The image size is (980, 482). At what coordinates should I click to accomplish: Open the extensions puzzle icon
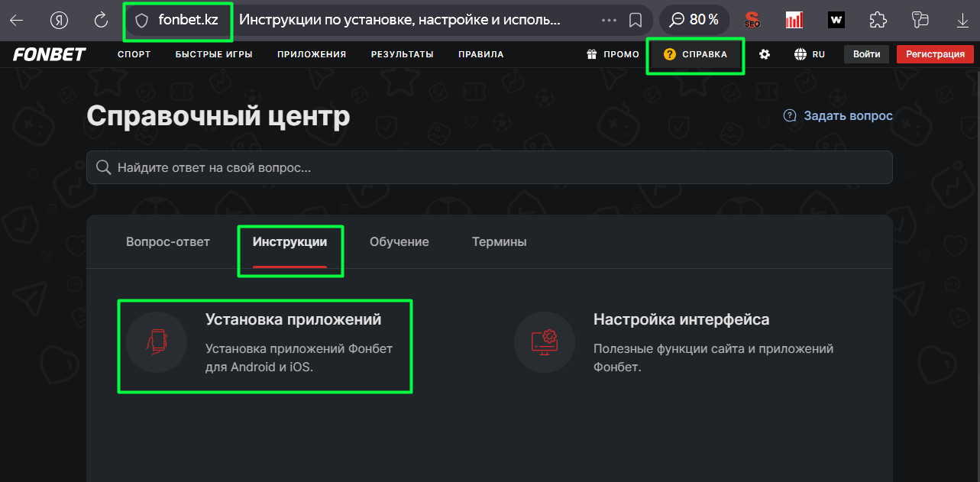pyautogui.click(x=878, y=20)
